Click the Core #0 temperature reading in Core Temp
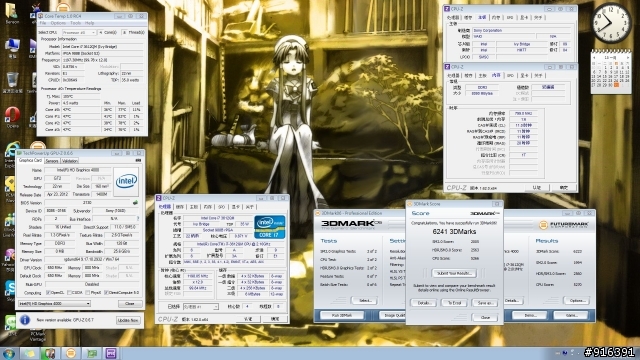The width and height of the screenshot is (640, 360). point(80,110)
